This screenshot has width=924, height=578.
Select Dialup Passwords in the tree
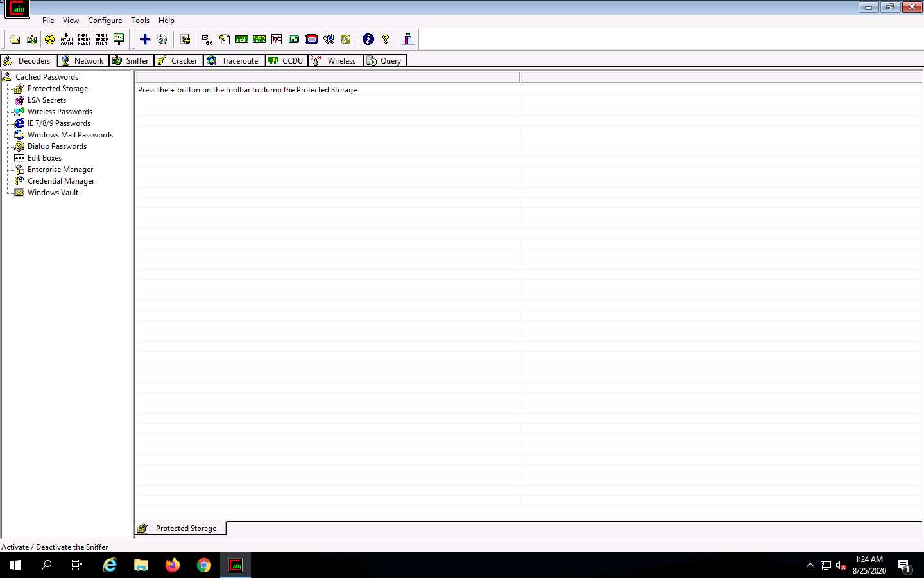point(57,146)
